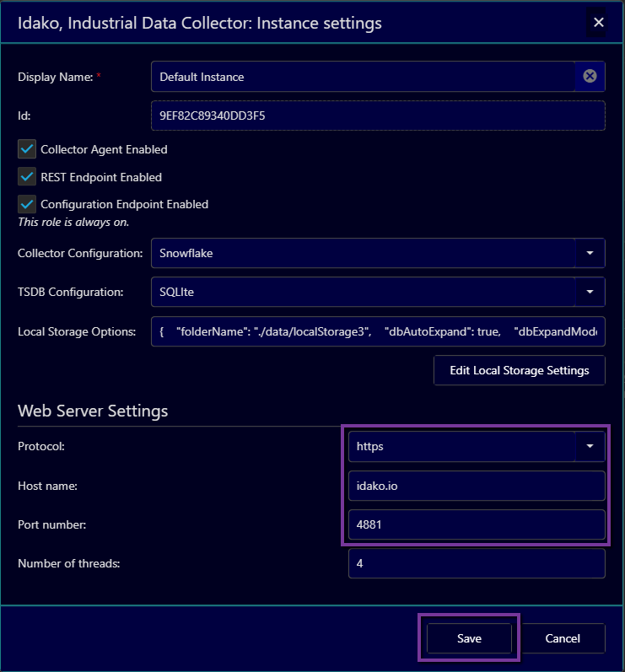This screenshot has width=625, height=672.
Task: Select the Number of threads field
Action: (x=477, y=563)
